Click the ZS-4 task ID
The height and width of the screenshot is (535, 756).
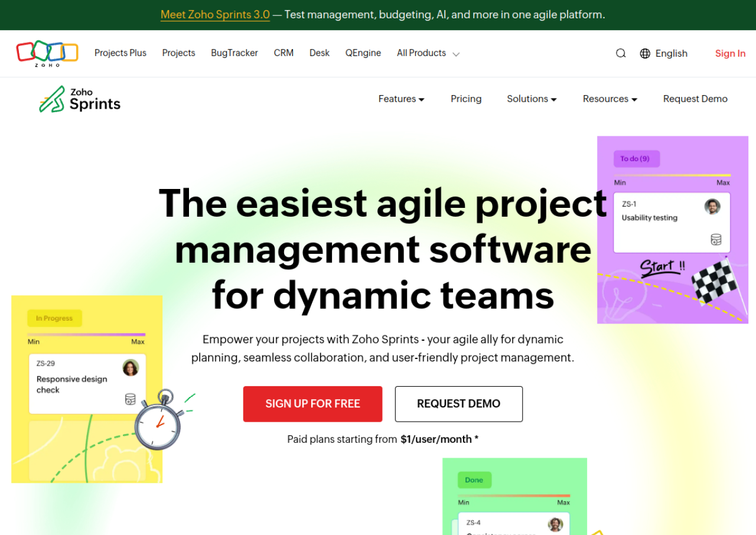pyautogui.click(x=473, y=523)
